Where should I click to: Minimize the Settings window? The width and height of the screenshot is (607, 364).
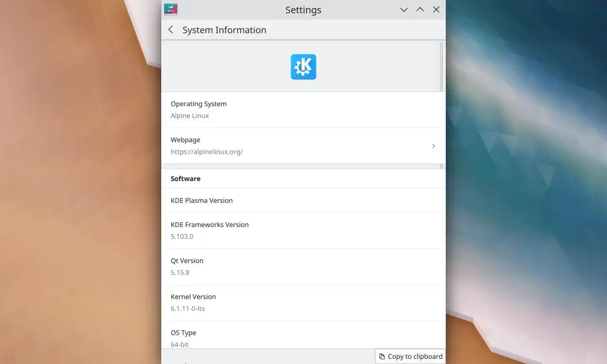pos(404,9)
